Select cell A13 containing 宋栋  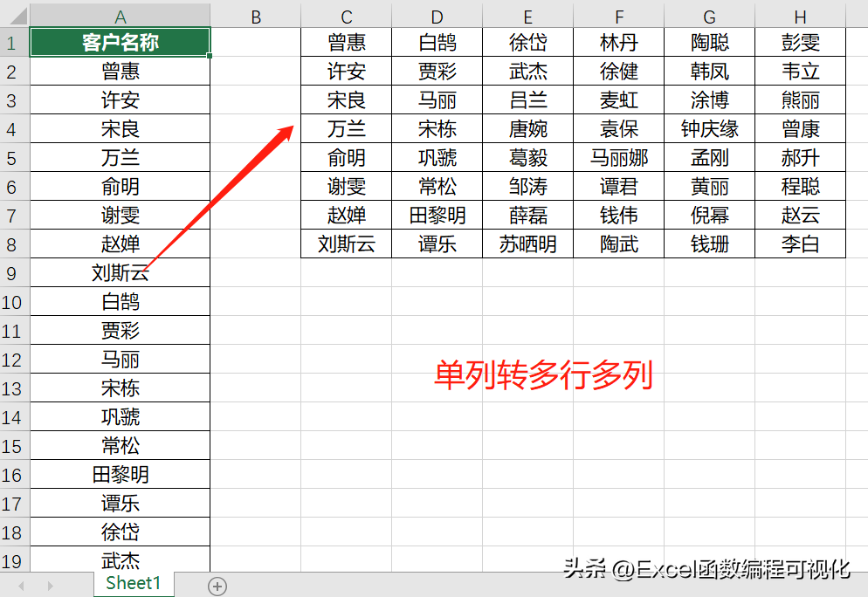pyautogui.click(x=121, y=388)
